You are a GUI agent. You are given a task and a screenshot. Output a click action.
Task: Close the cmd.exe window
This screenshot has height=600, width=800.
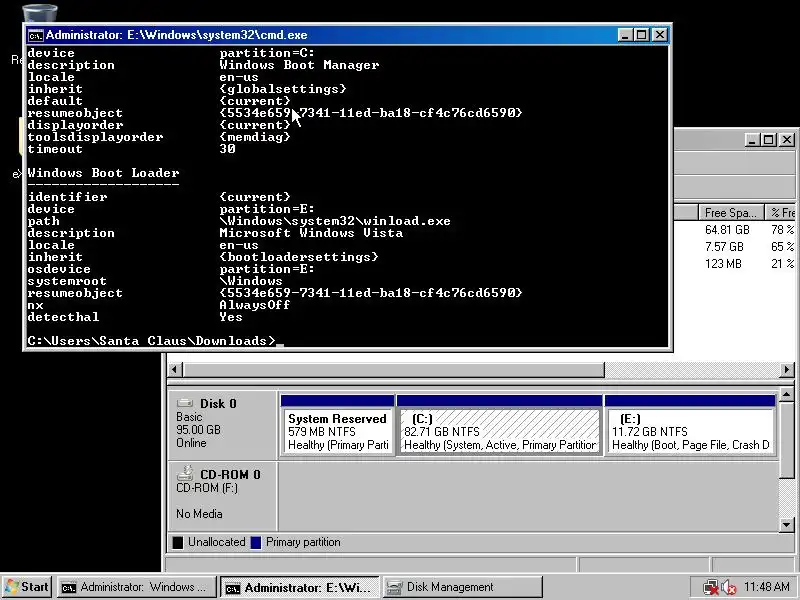click(x=660, y=35)
